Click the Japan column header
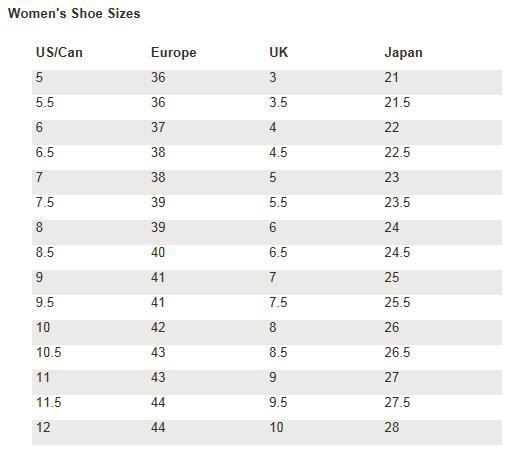This screenshot has width=515, height=460. click(x=403, y=53)
